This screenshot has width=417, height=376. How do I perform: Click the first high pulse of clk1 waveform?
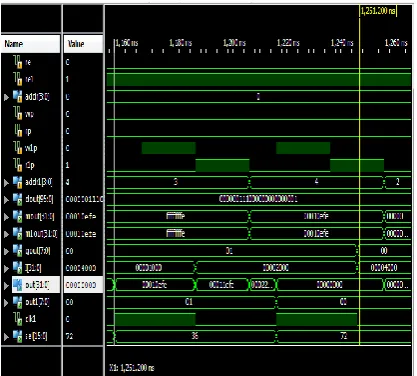(x=155, y=319)
